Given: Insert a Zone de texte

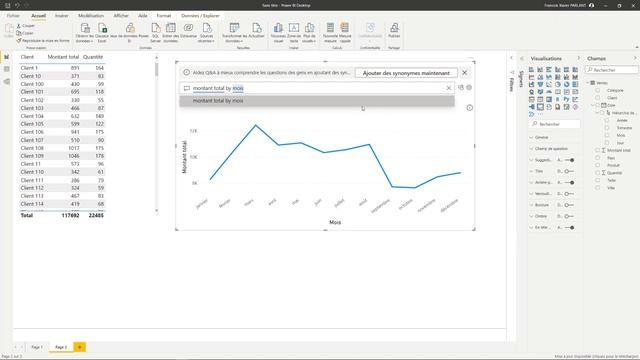Looking at the screenshot, I should [294, 33].
